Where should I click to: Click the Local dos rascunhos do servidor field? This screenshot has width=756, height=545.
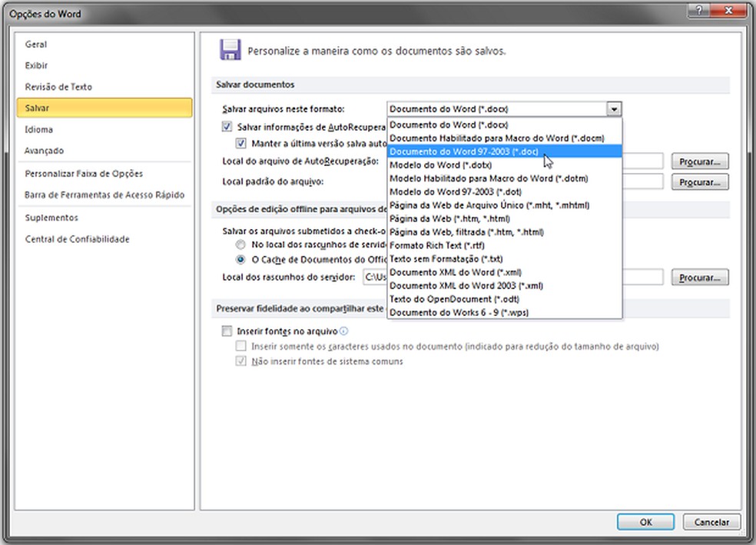(x=513, y=277)
